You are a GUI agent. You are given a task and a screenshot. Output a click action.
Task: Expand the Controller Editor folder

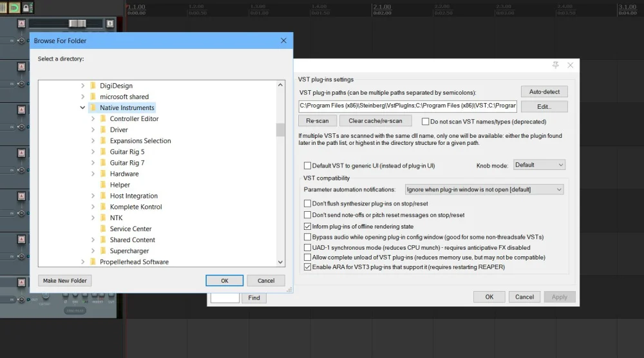[x=93, y=118]
